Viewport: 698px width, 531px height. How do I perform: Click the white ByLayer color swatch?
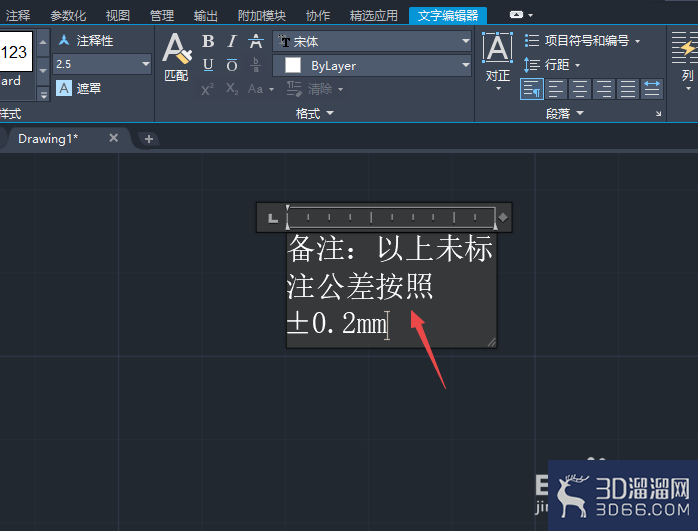[292, 65]
